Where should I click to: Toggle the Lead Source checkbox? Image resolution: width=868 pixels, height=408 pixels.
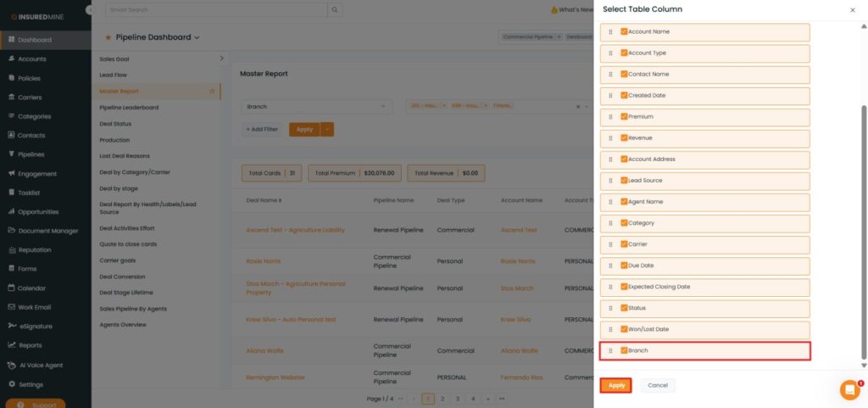pyautogui.click(x=624, y=181)
